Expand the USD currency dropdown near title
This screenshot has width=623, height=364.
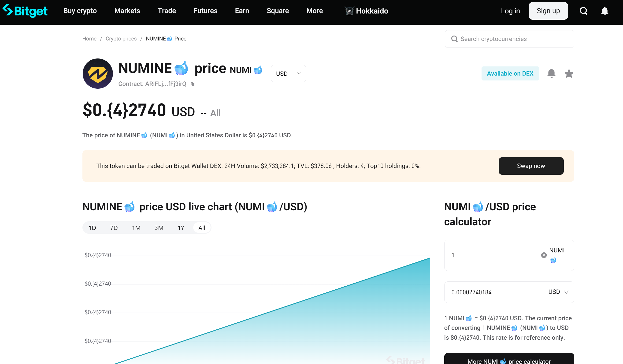(288, 74)
